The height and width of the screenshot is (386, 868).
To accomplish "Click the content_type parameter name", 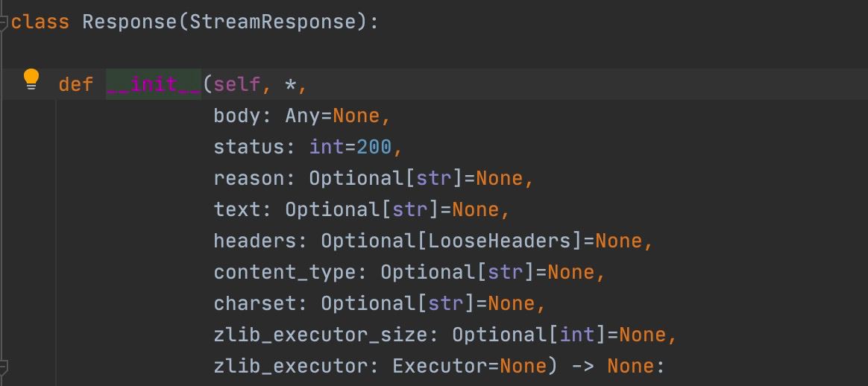I will (285, 272).
